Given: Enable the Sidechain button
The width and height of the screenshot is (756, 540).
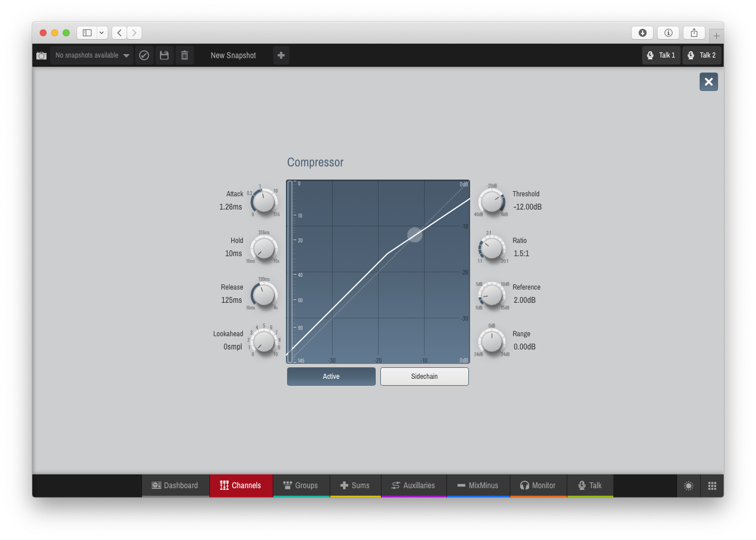Looking at the screenshot, I should 425,377.
